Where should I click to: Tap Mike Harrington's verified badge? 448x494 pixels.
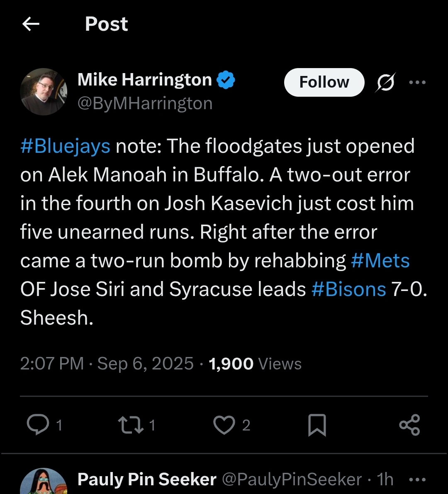click(x=226, y=80)
